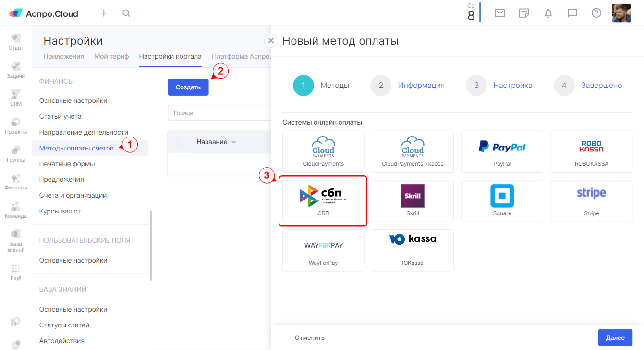
Task: Click the Создать button
Action: click(188, 87)
